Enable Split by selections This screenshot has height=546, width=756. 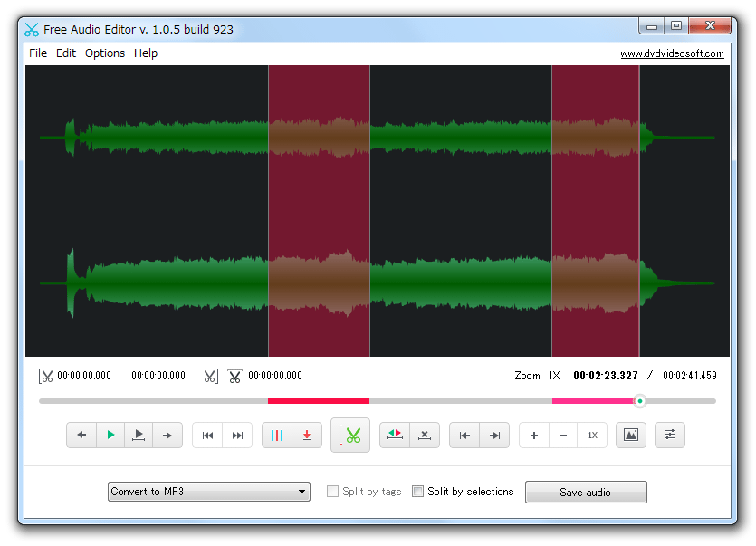coord(417,492)
